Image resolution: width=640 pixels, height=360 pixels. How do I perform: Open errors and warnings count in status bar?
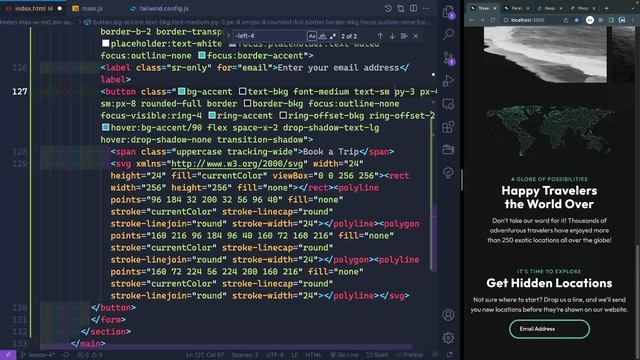(x=91, y=355)
